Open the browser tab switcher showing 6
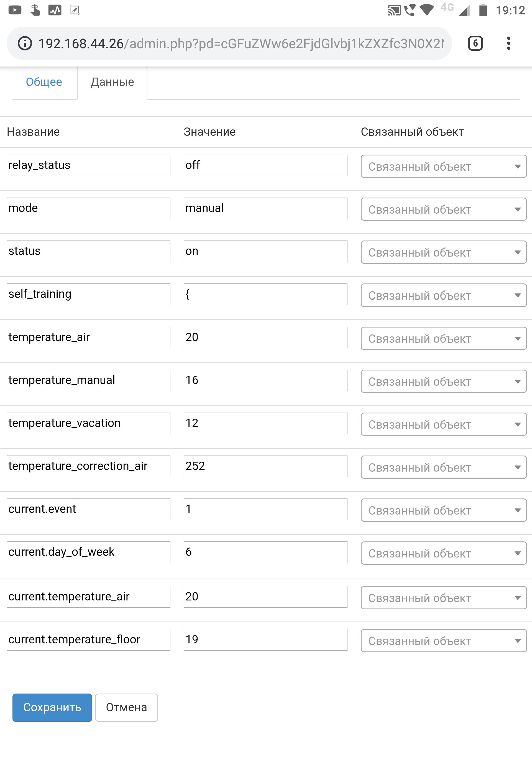Image resolution: width=532 pixels, height=780 pixels. click(x=475, y=43)
